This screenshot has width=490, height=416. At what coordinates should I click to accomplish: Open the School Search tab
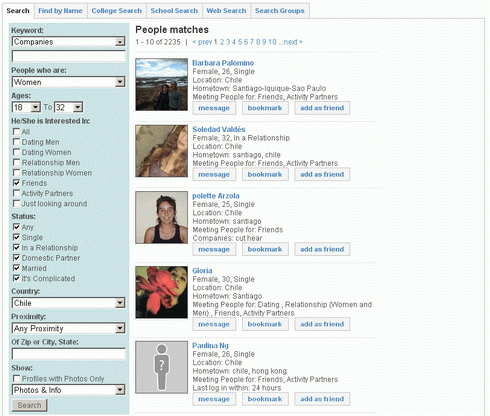tap(174, 11)
